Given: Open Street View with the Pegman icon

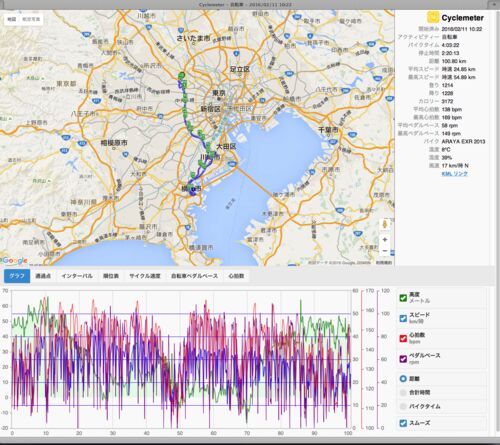Looking at the screenshot, I should [385, 225].
